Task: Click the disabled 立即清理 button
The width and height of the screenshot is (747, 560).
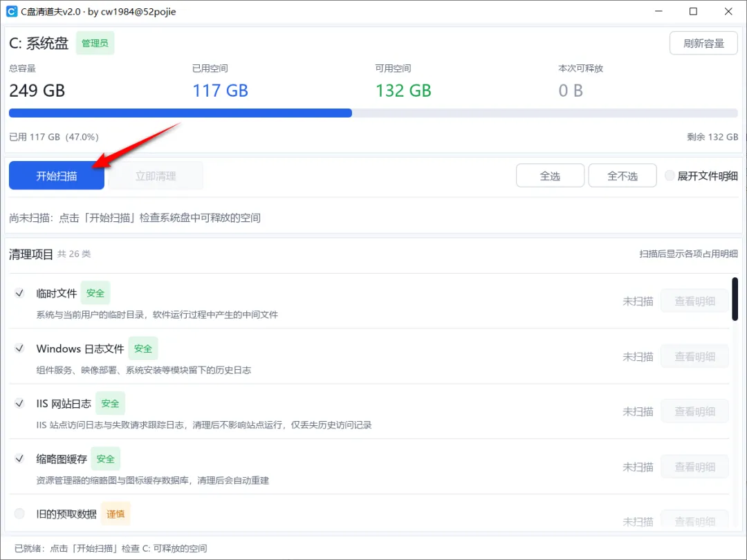Action: click(156, 176)
